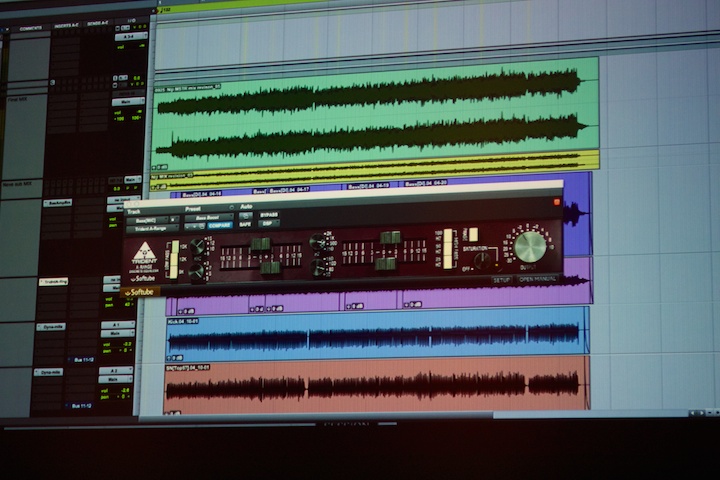Toggle the plugin BYPASS button
720x480 pixels.
(x=268, y=215)
